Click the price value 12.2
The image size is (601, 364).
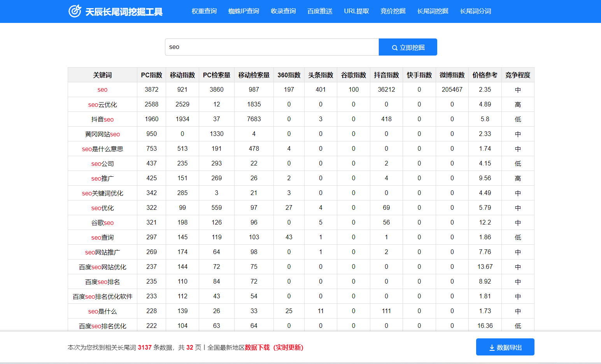(x=485, y=222)
